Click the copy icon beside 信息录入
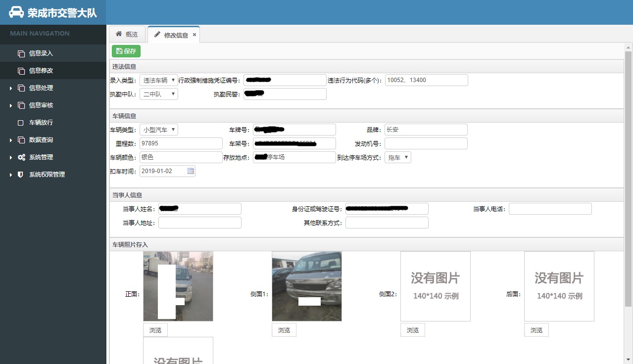 pos(21,53)
